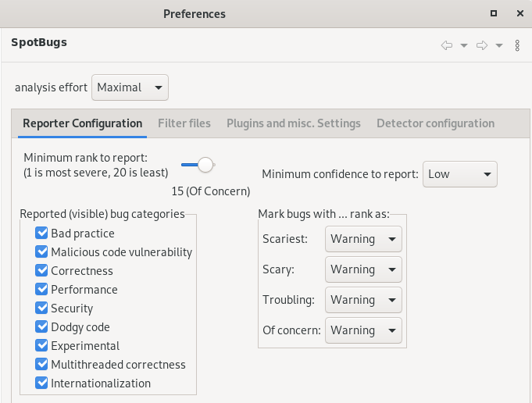The width and height of the screenshot is (532, 403).
Task: Click the 'Minimum rank to report:' label
Action: pyautogui.click(x=85, y=158)
